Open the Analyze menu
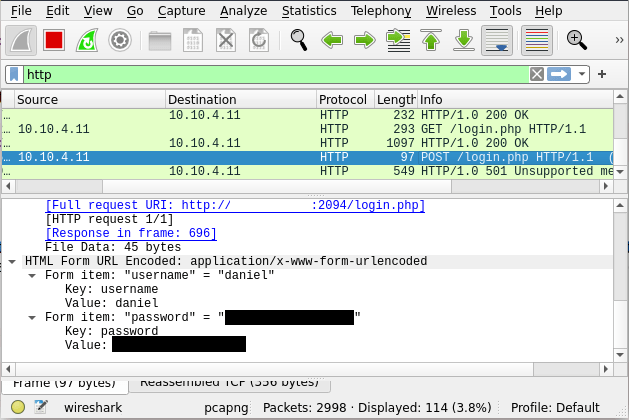This screenshot has height=420, width=629. [x=243, y=11]
